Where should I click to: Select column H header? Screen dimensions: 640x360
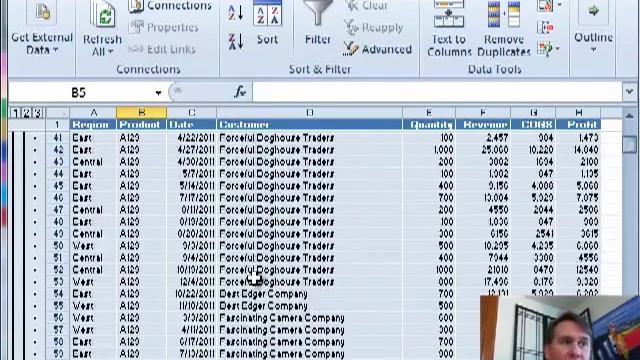578,113
